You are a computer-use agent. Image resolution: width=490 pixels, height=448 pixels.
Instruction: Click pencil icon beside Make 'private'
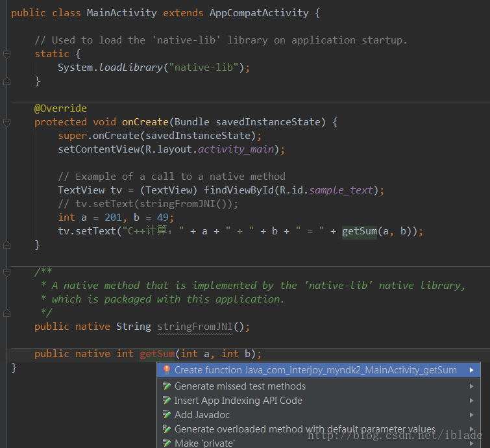[167, 443]
